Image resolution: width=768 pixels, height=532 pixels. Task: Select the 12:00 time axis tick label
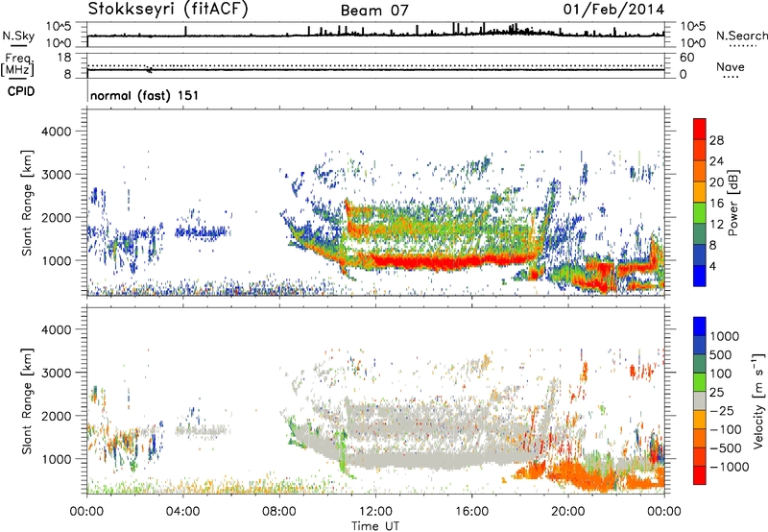tap(375, 512)
